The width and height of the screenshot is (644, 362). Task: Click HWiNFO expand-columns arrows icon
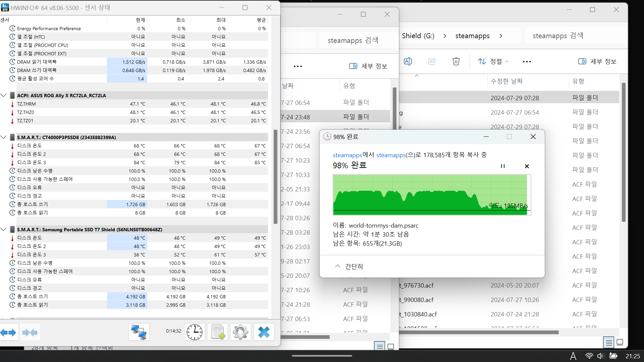point(8,333)
